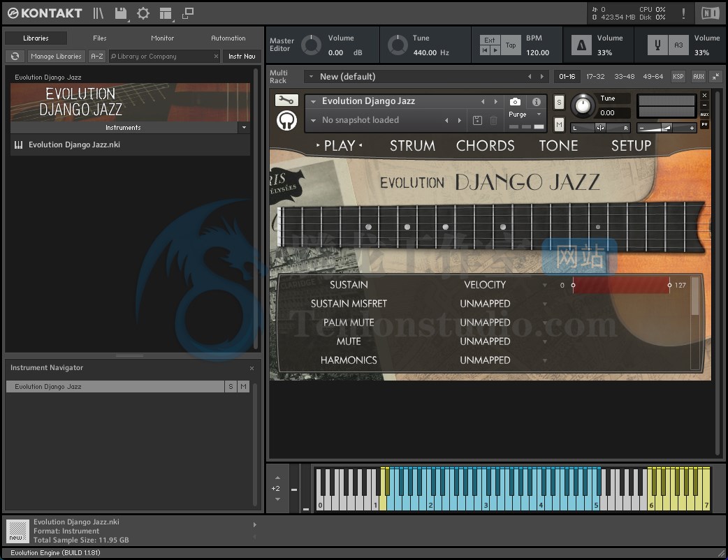Open the options gear icon
Screen dimensions: 728x560
pos(143,13)
